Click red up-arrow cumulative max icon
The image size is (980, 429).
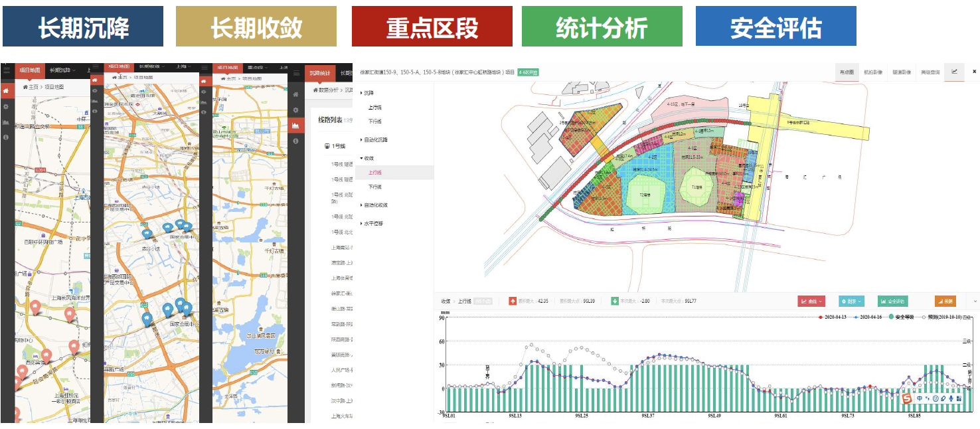coord(513,301)
